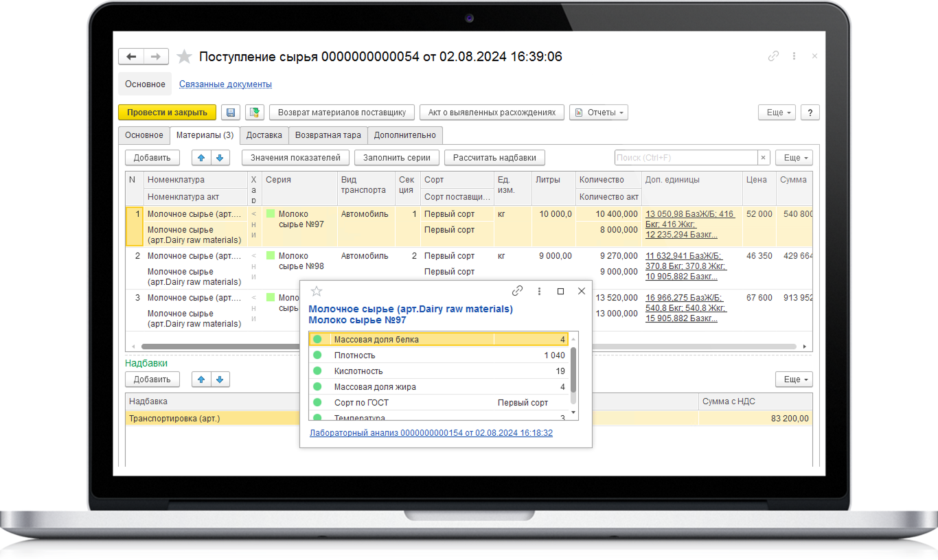Screen dimensions: 938x560
Task: Move surcharge row down in Надбавки section
Action: pos(220,380)
